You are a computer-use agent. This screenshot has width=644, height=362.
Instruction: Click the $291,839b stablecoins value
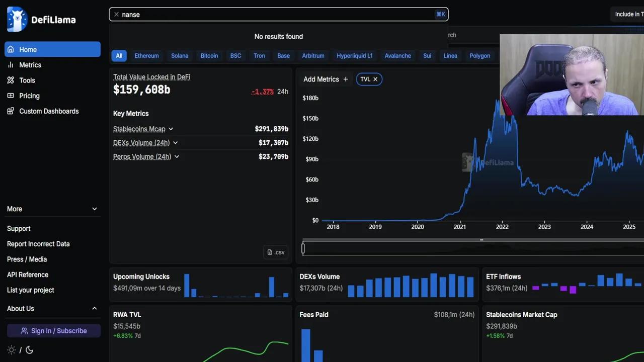click(x=272, y=129)
